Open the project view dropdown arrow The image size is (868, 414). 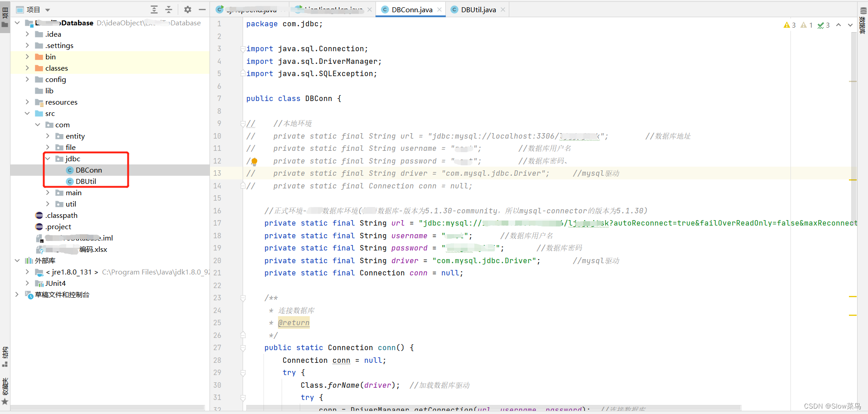48,10
